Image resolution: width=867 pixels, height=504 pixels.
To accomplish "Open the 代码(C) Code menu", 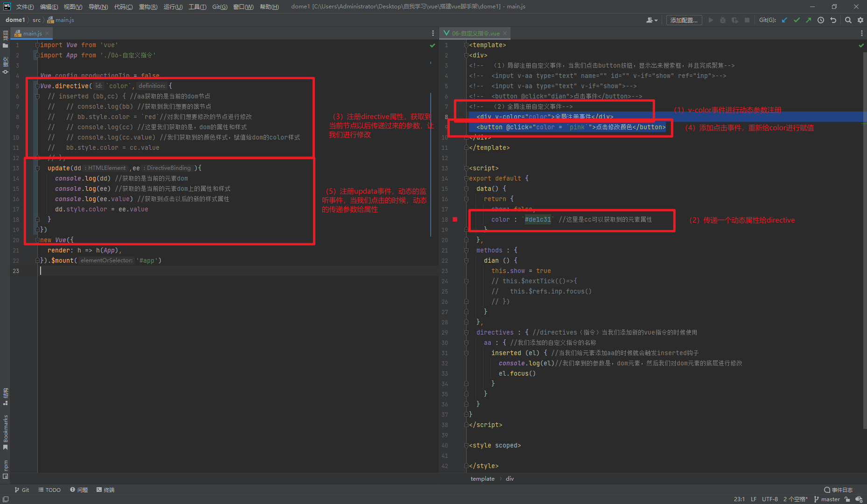I will coord(123,7).
